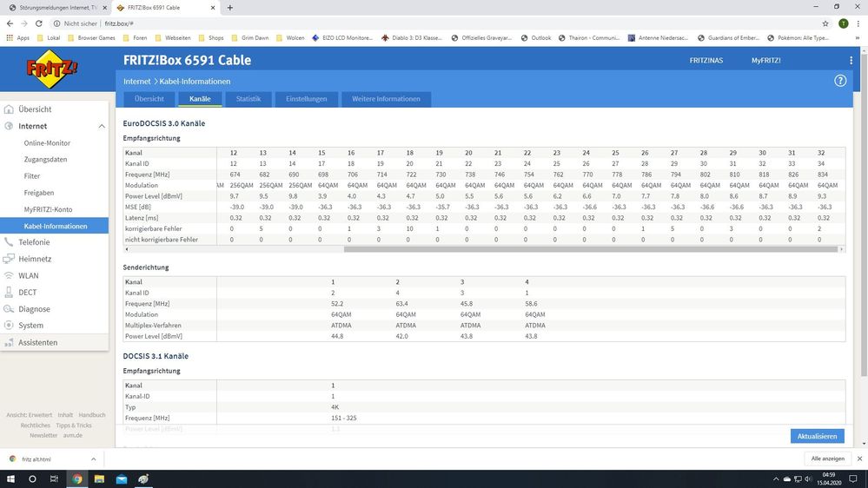Click the FRITZ! logo
The width and height of the screenshot is (868, 488).
click(51, 69)
